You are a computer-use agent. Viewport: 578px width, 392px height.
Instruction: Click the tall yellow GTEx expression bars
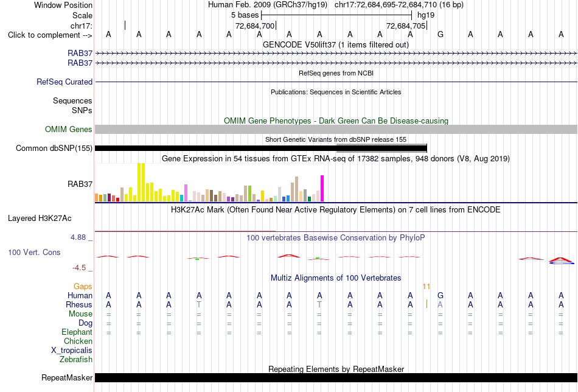pyautogui.click(x=141, y=183)
